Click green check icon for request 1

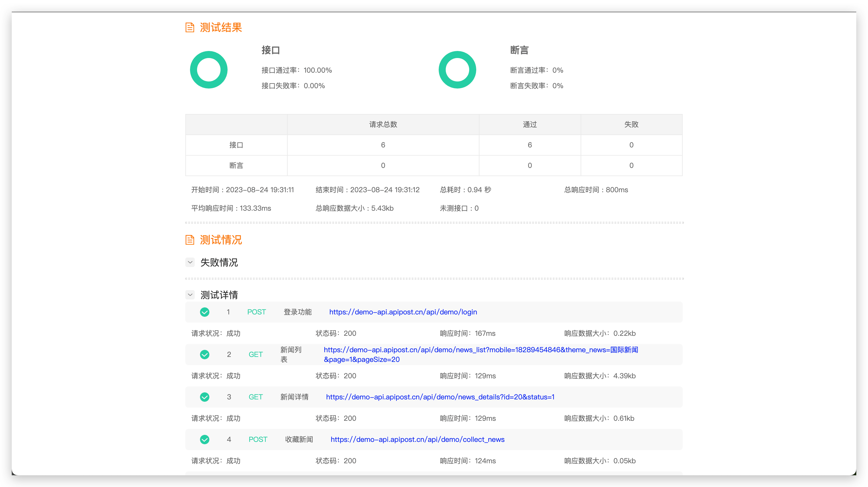click(x=204, y=312)
